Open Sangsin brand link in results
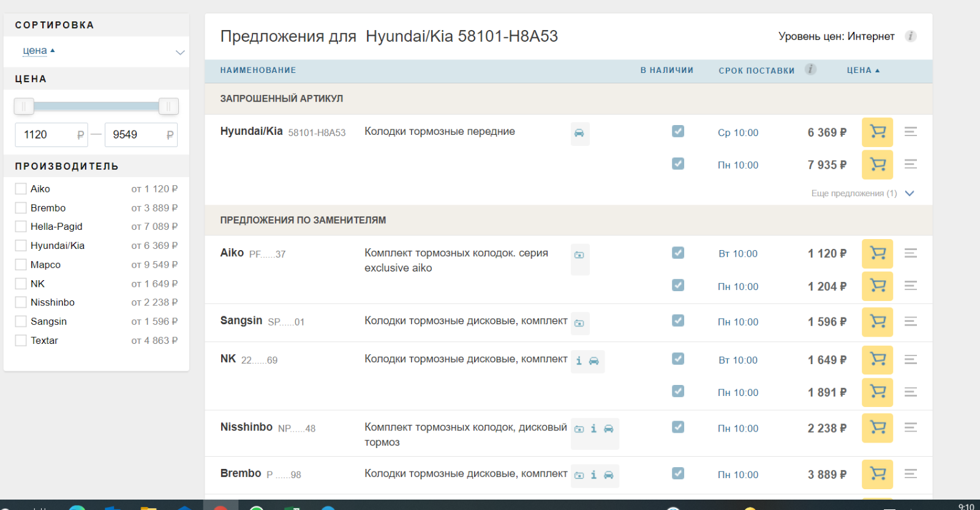980x510 pixels. 241,321
